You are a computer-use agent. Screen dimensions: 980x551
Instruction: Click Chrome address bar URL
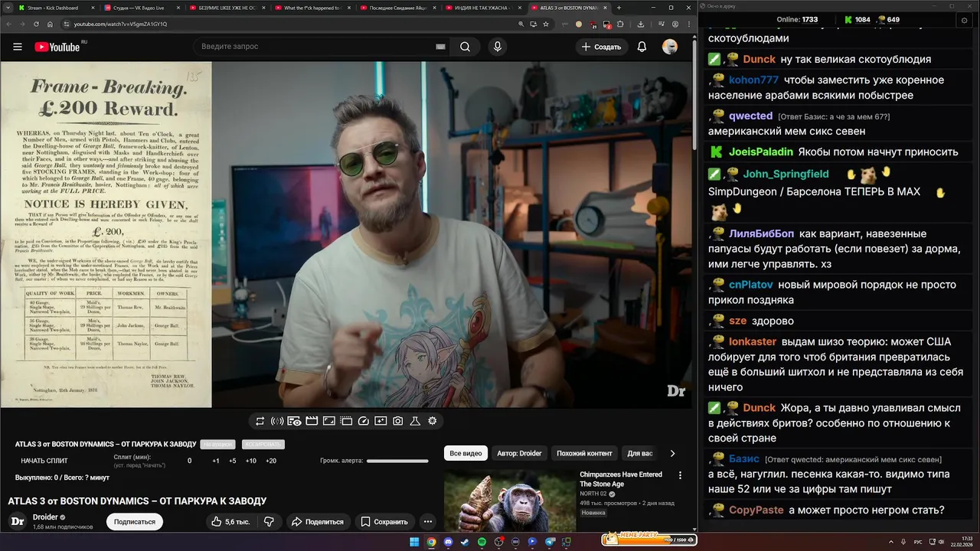click(120, 24)
